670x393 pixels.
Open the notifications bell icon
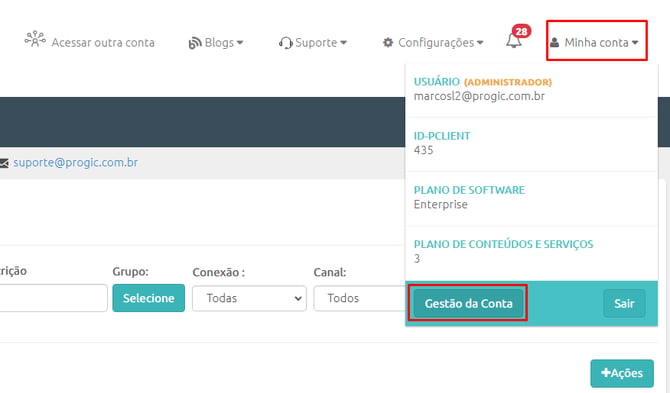(x=514, y=41)
